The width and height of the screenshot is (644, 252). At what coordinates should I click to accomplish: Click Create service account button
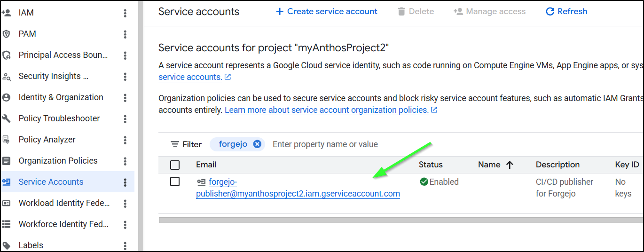pos(326,11)
